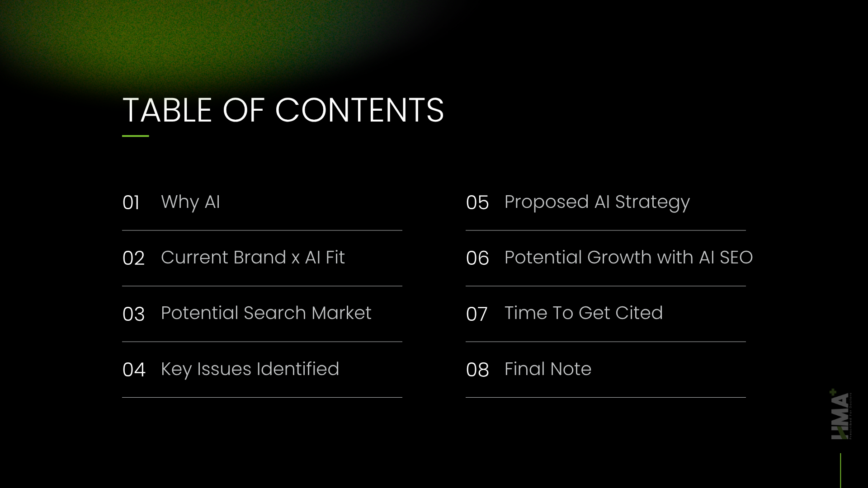Select the TABLE OF CONTENTS heading

(x=283, y=110)
